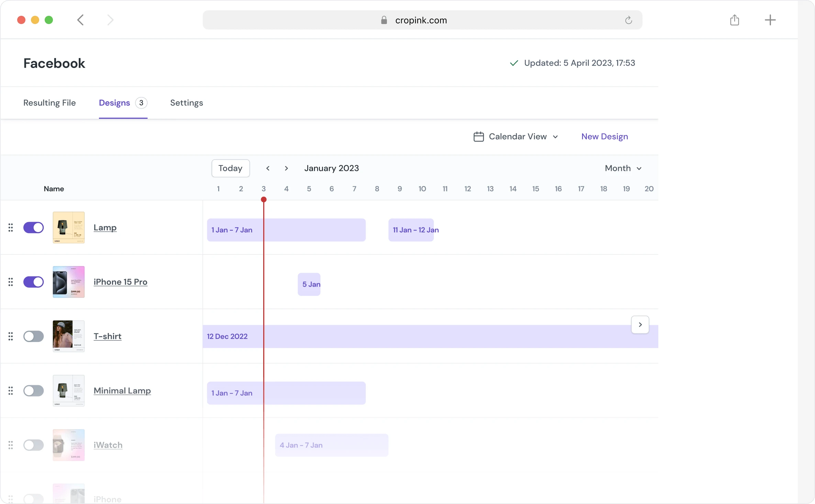Click the browser back arrow
Viewport: 815px width, 504px height.
coord(80,20)
